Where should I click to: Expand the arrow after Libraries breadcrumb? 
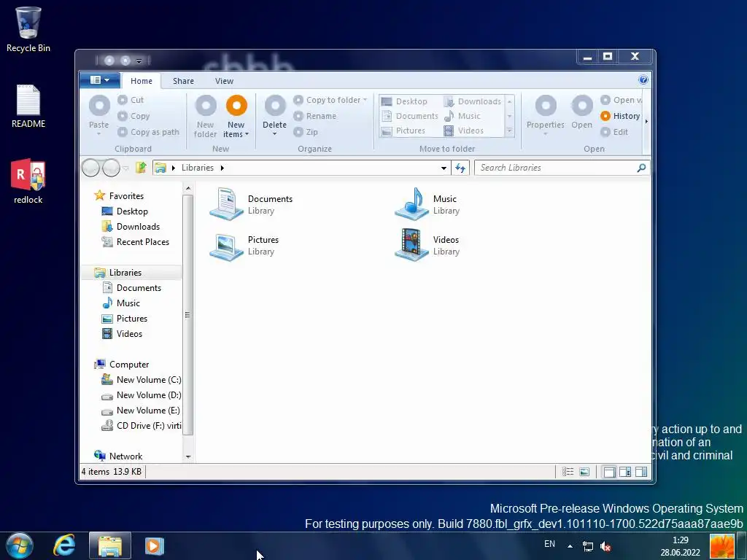point(222,168)
